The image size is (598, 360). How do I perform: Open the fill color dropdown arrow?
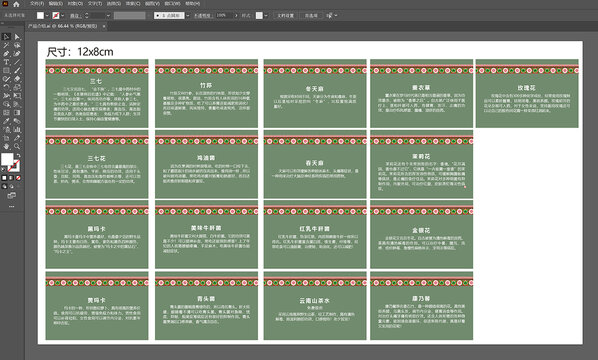tap(47, 16)
